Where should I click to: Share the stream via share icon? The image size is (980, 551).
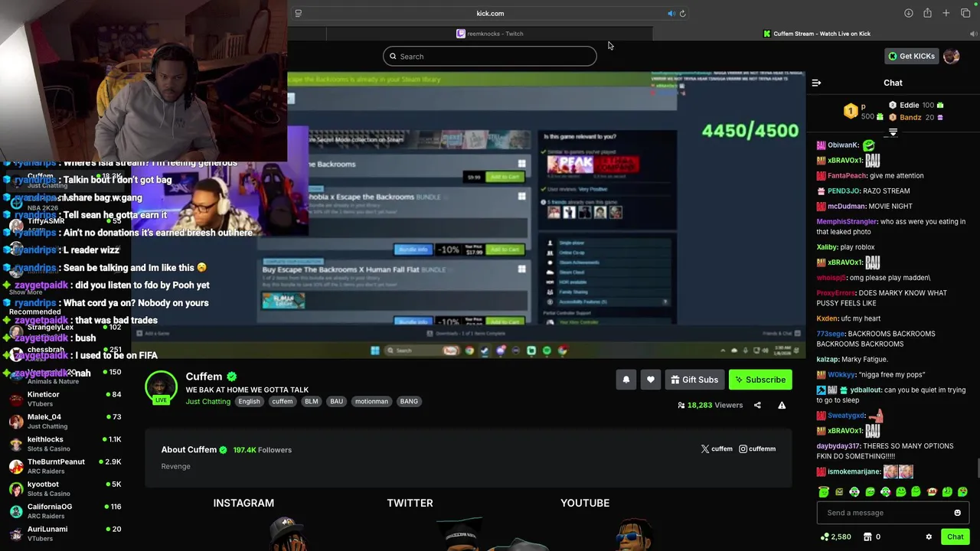pyautogui.click(x=757, y=405)
